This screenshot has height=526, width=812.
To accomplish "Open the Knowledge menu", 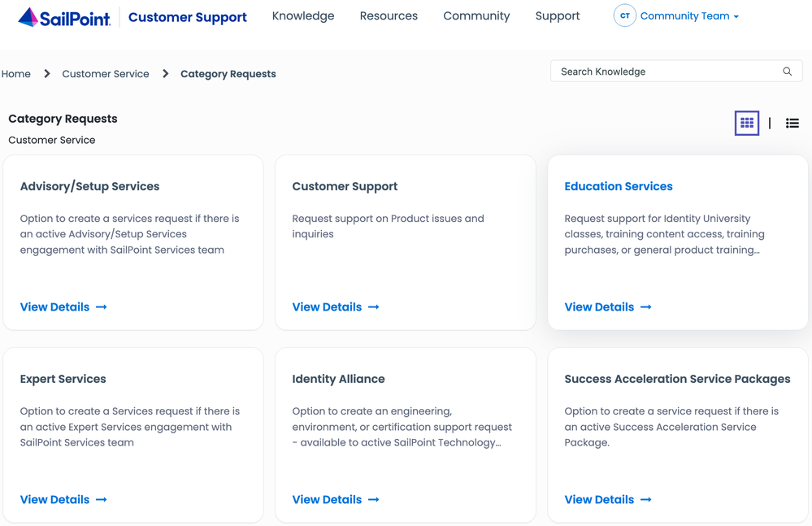I will point(302,16).
